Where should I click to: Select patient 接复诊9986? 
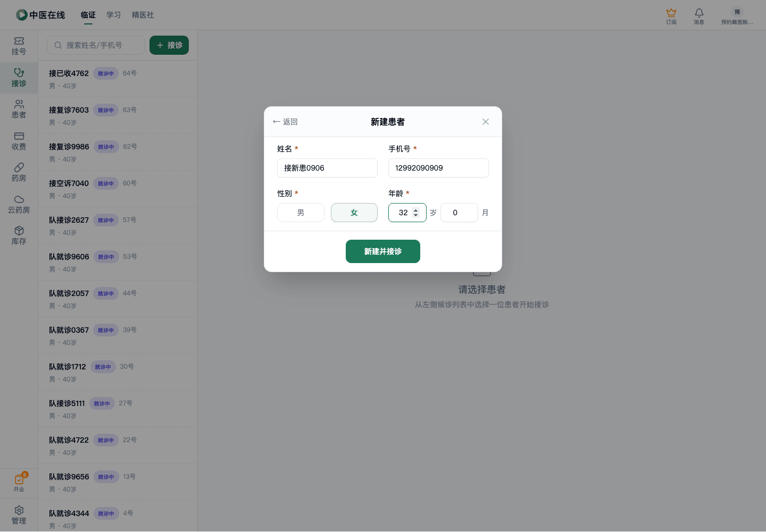pos(118,152)
